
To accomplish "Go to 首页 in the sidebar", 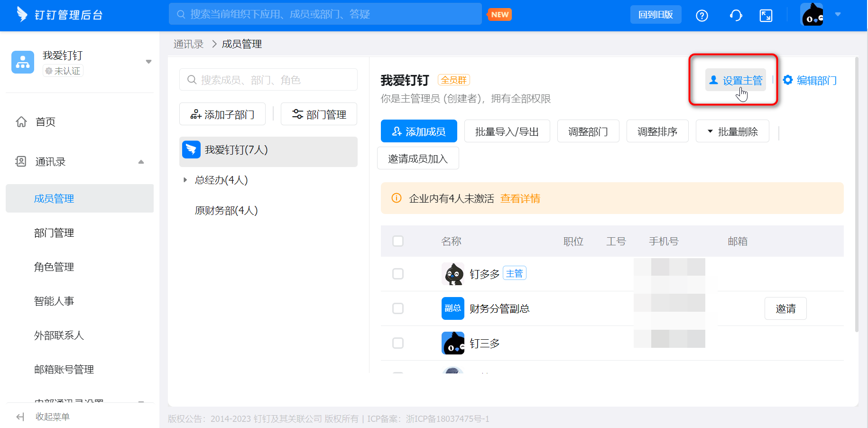I will (x=46, y=122).
